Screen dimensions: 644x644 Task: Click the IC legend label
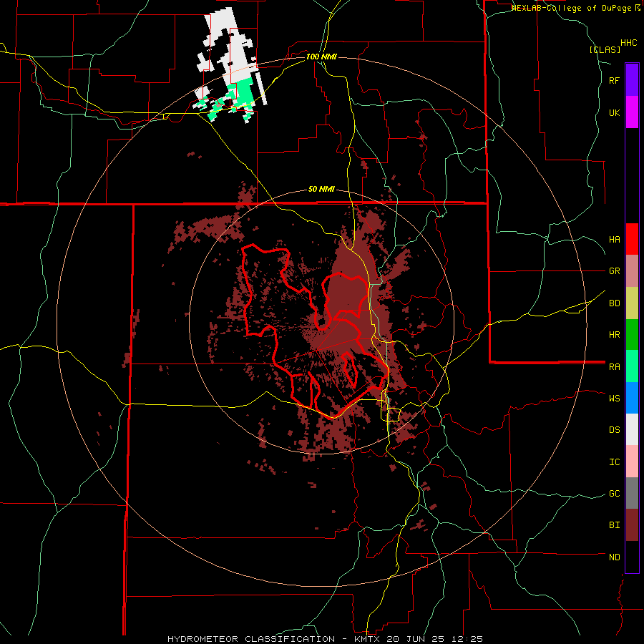coord(614,462)
